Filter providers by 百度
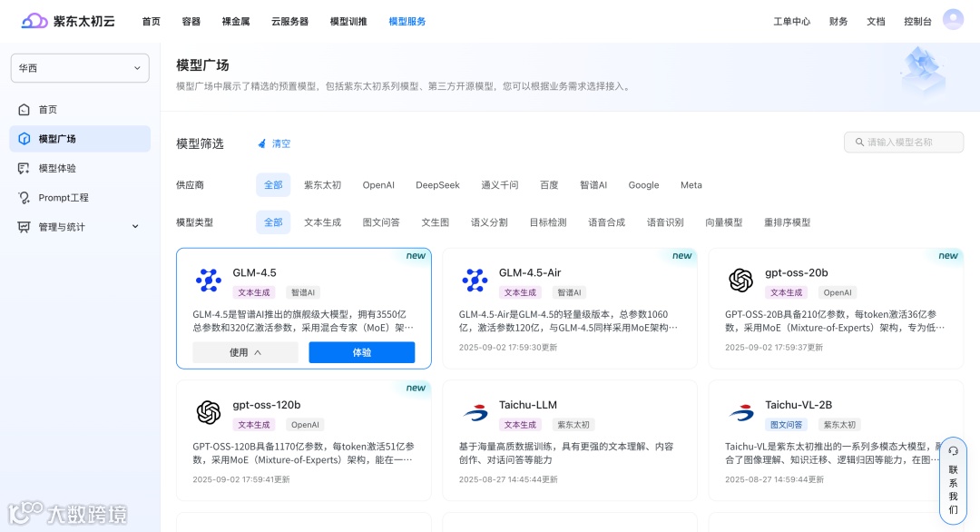 coord(549,185)
